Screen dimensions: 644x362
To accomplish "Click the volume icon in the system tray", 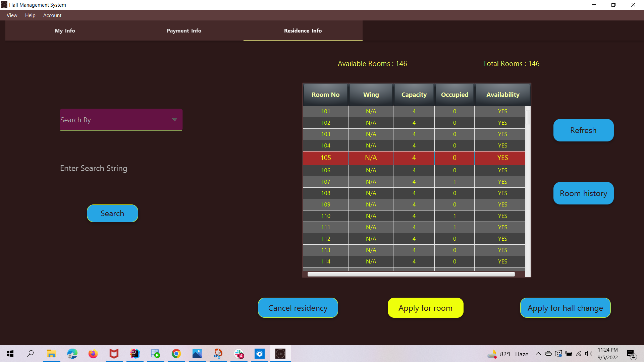I will (589, 354).
